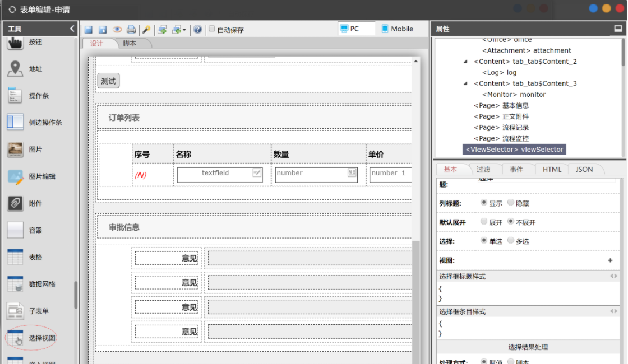
Task: Click the 测试 button in form
Action: click(x=108, y=81)
